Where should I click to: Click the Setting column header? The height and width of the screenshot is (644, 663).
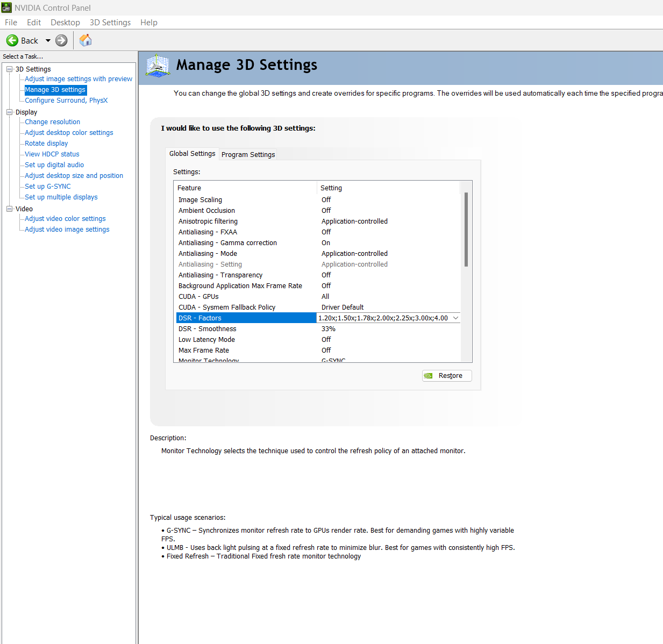coord(389,188)
